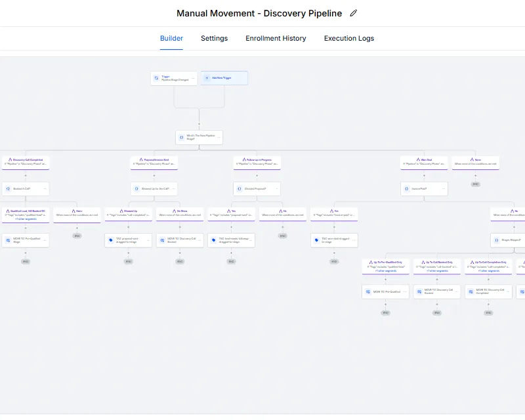The width and height of the screenshot is (525, 420).
Task: Select the Follow-up in Progress branch
Action: tap(257, 163)
